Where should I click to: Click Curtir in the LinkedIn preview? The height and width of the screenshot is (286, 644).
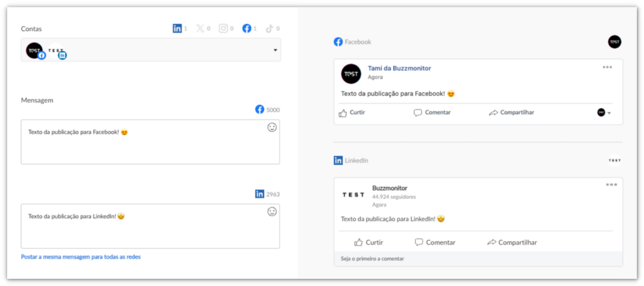(x=369, y=243)
